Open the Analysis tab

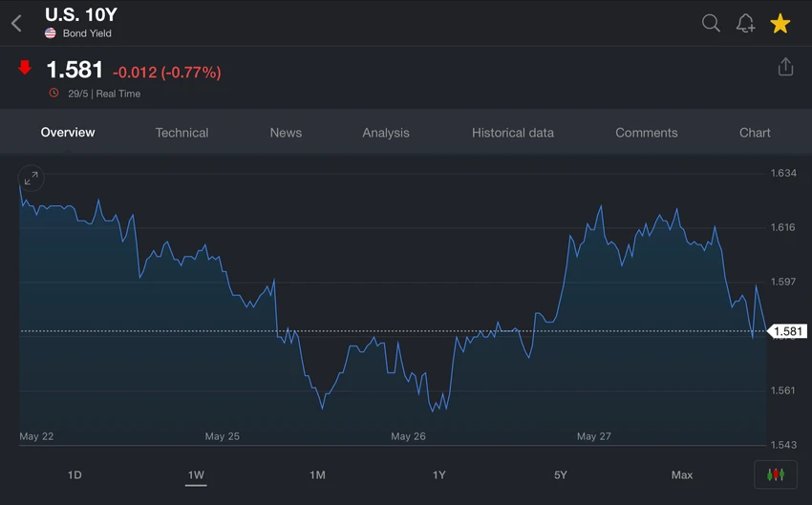(x=386, y=133)
